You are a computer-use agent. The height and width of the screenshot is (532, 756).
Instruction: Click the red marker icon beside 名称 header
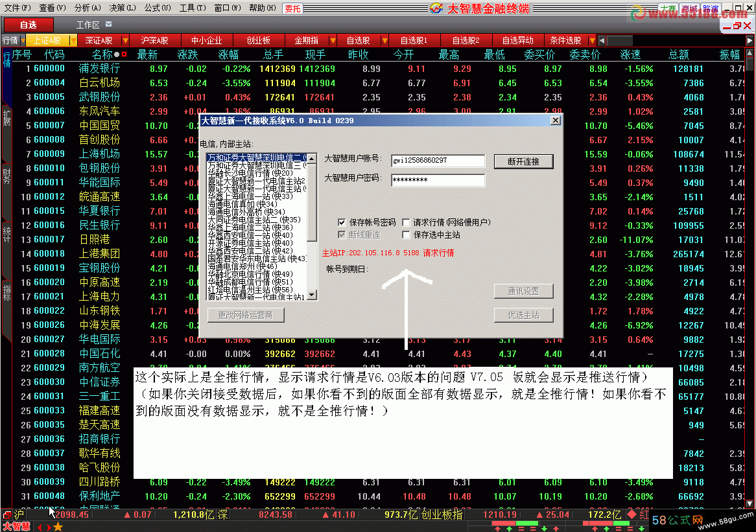124,54
